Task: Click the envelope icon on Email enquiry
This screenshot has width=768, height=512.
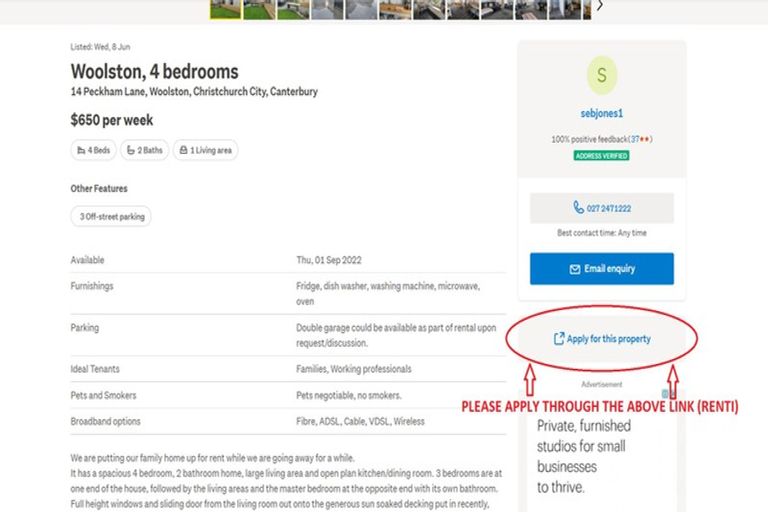Action: click(x=575, y=269)
